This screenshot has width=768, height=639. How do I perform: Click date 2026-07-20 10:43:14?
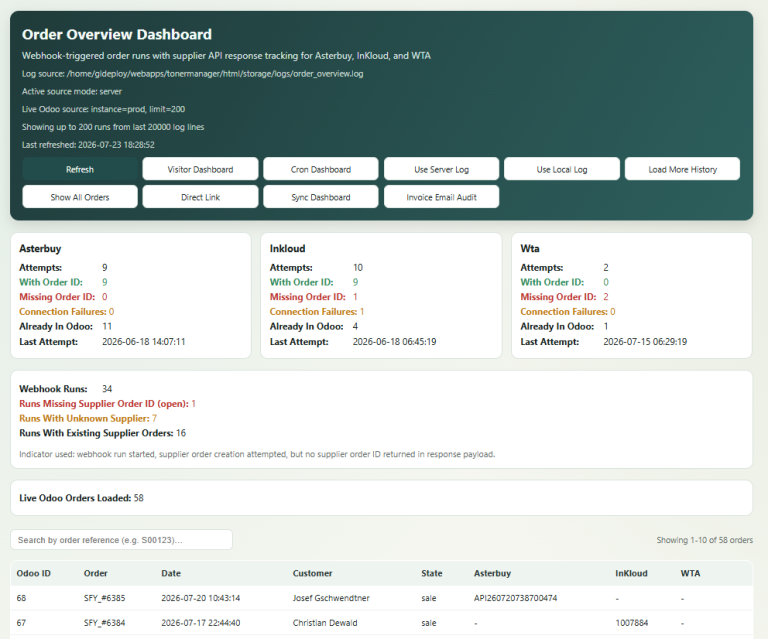(x=201, y=598)
